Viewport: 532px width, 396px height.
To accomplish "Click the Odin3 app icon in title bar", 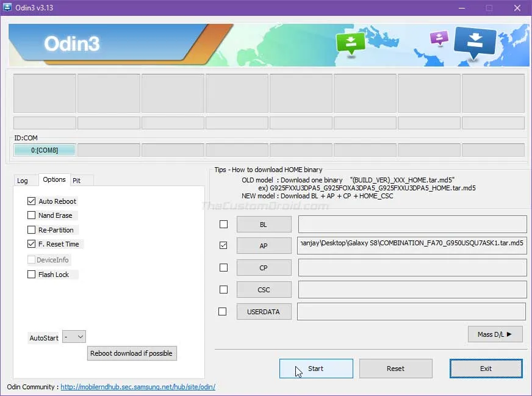I will coord(8,7).
